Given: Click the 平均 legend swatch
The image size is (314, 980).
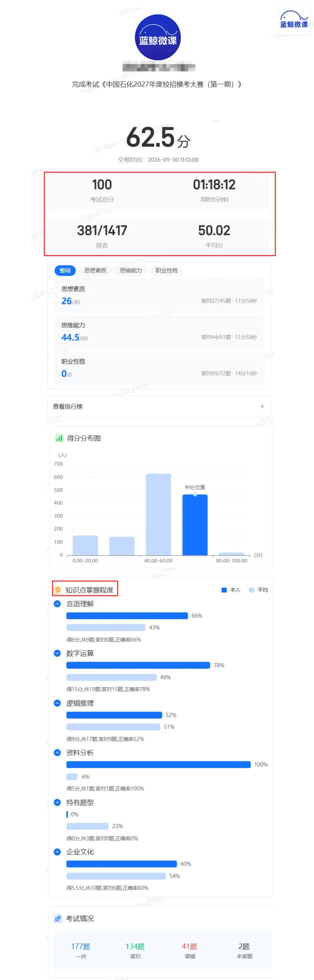Looking at the screenshot, I should click(x=251, y=590).
